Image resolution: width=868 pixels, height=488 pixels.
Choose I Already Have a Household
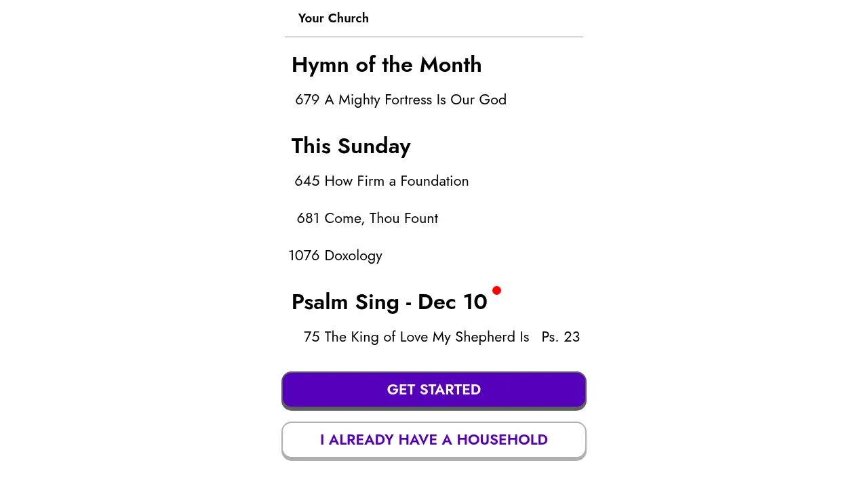(x=434, y=440)
